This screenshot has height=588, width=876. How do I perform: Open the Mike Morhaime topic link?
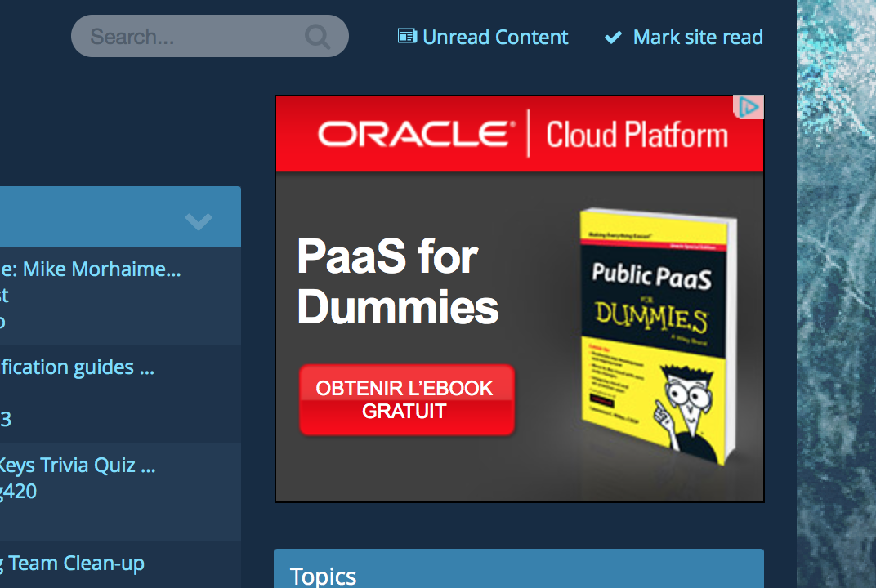click(x=90, y=269)
